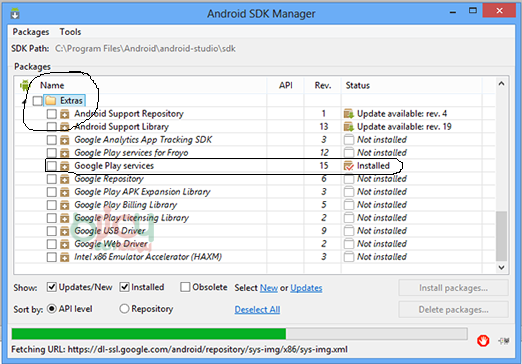Click the scrollbar up arrow

[501, 84]
